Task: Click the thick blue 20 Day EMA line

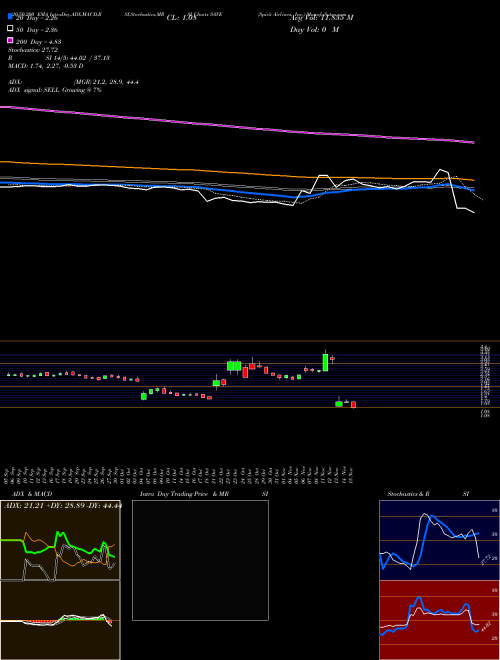Action: [x=236, y=190]
